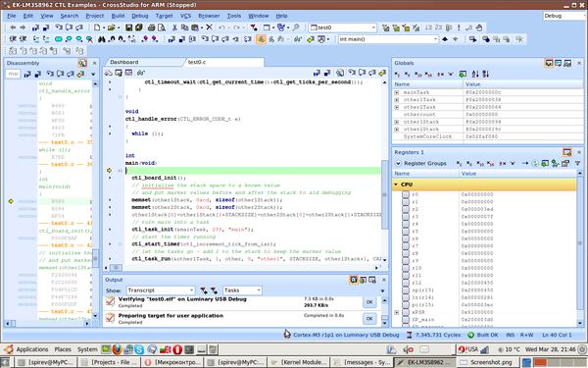This screenshot has width=588, height=368.
Task: Click the navigate Back arrow
Action: pyautogui.click(x=13, y=27)
